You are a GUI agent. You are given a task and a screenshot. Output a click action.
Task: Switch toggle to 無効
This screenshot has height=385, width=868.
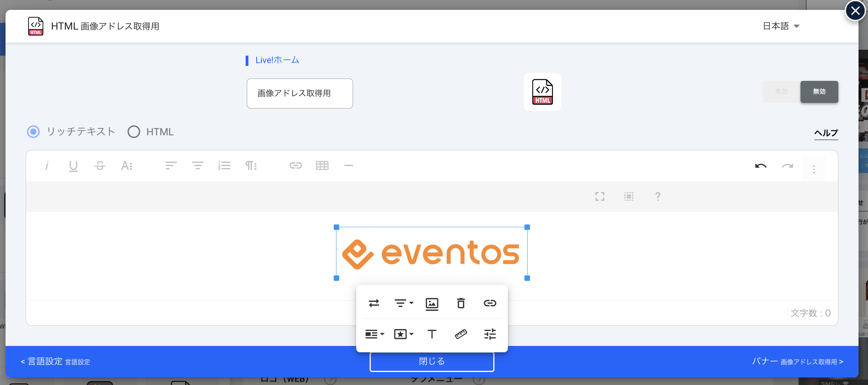[x=819, y=92]
